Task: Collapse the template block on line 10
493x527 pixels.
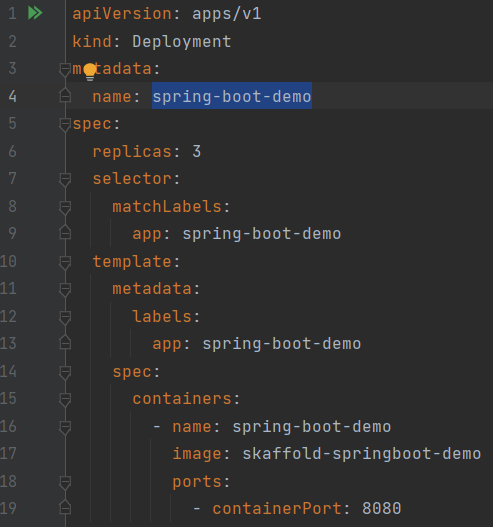Action: tap(65, 262)
